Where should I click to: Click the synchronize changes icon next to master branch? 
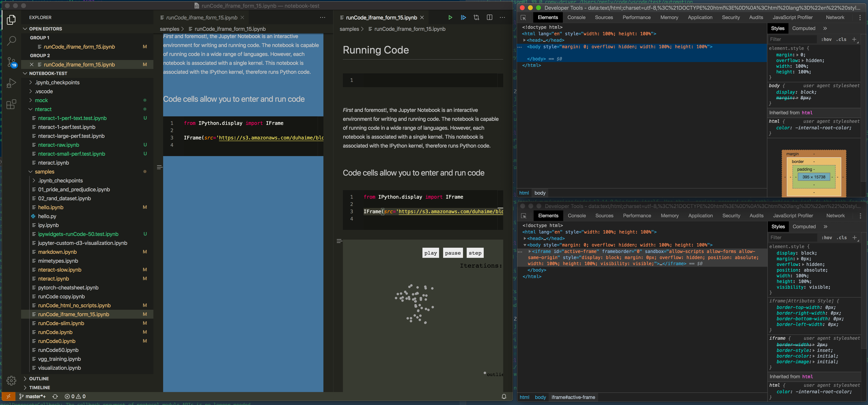coord(55,396)
